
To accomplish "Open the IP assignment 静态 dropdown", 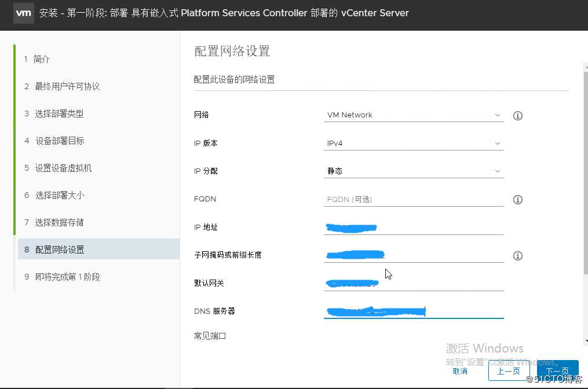I will (x=414, y=171).
